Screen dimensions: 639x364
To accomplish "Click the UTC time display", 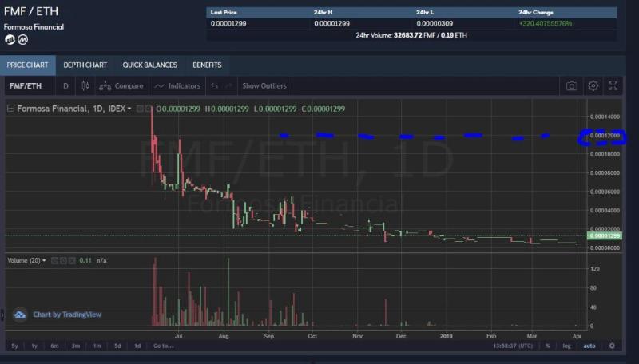I will pyautogui.click(x=513, y=346).
